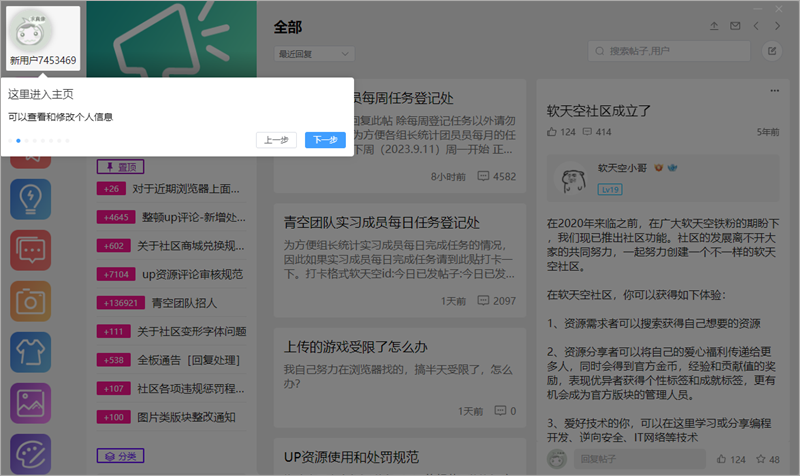
Task: Click the 上一步 button in the guide
Action: point(276,140)
